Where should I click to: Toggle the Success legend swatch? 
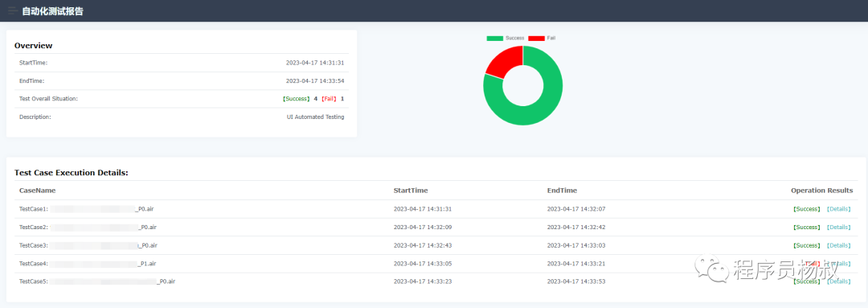click(495, 39)
